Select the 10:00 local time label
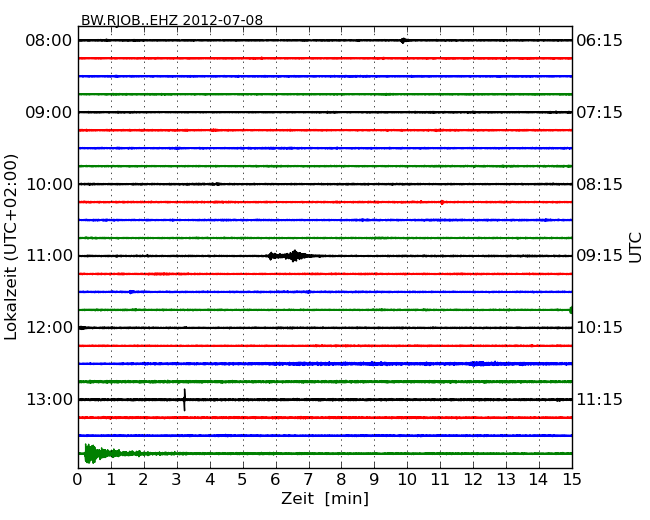This screenshot has width=650, height=520. [49, 184]
